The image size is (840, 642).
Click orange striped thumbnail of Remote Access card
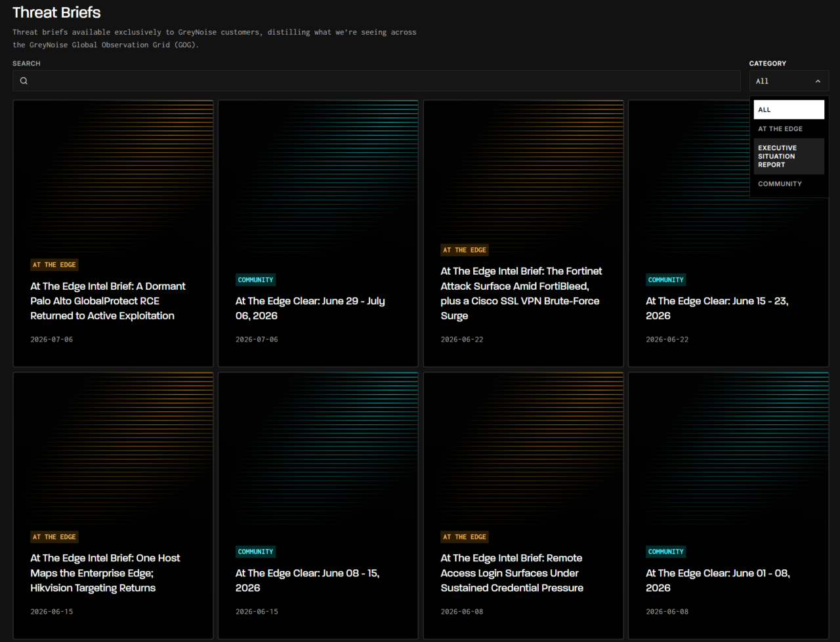523,449
